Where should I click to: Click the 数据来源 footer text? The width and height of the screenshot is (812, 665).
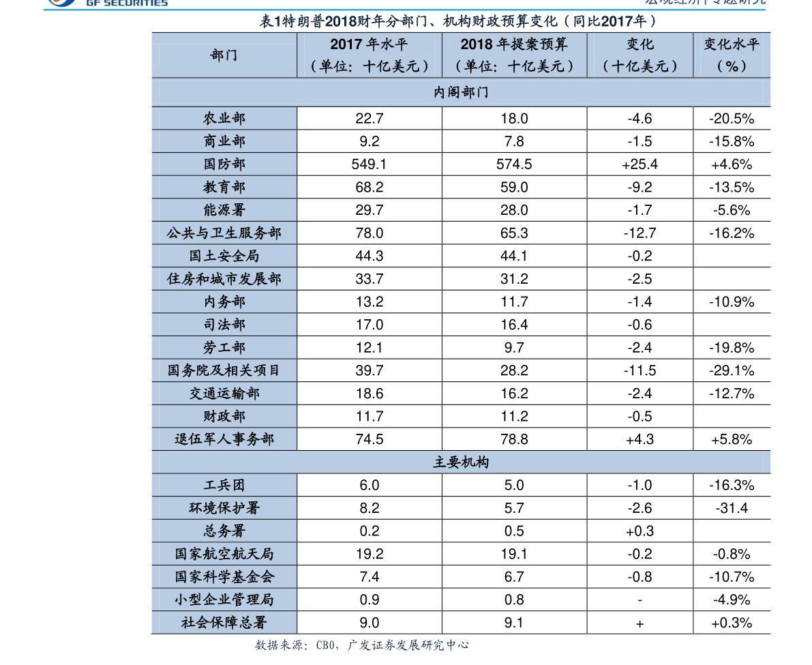(x=363, y=645)
